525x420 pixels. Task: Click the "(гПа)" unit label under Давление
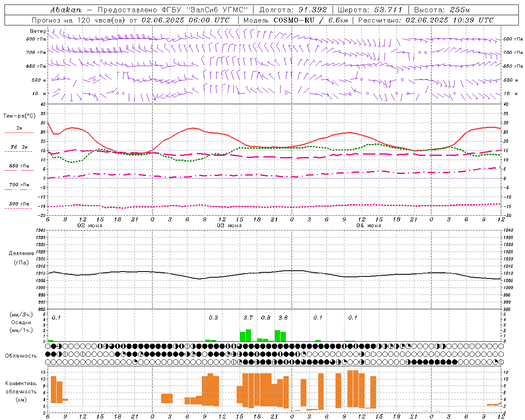point(21,262)
